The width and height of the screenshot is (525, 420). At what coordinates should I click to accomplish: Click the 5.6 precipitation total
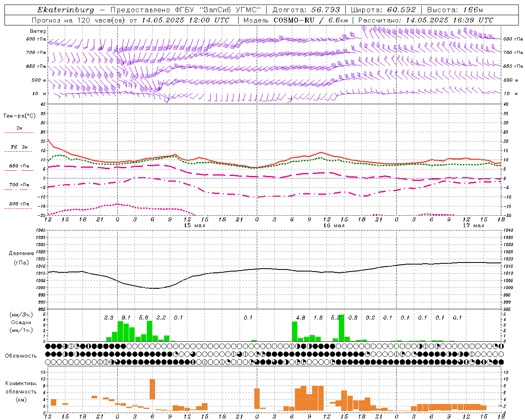[144, 317]
